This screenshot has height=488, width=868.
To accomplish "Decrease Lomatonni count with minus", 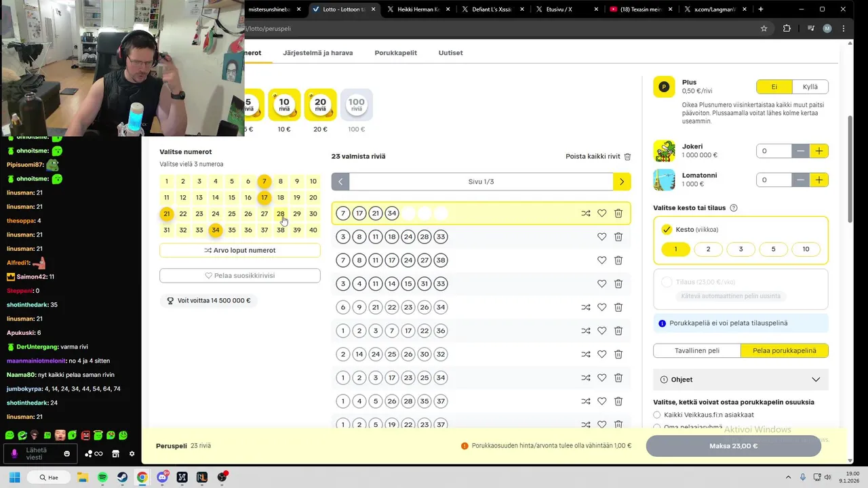I will click(801, 180).
